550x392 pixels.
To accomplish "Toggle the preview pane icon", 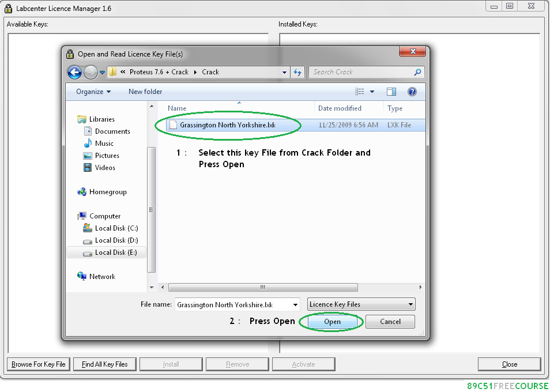I will (391, 92).
